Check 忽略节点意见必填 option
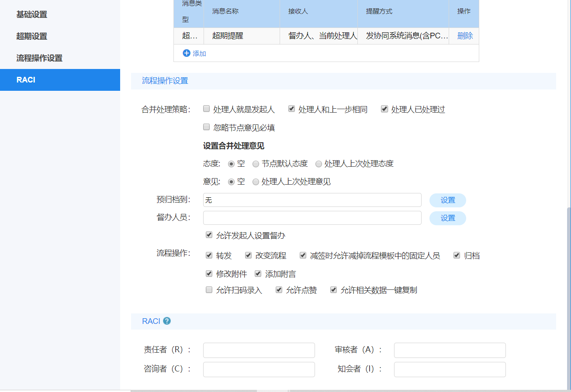 coord(206,127)
